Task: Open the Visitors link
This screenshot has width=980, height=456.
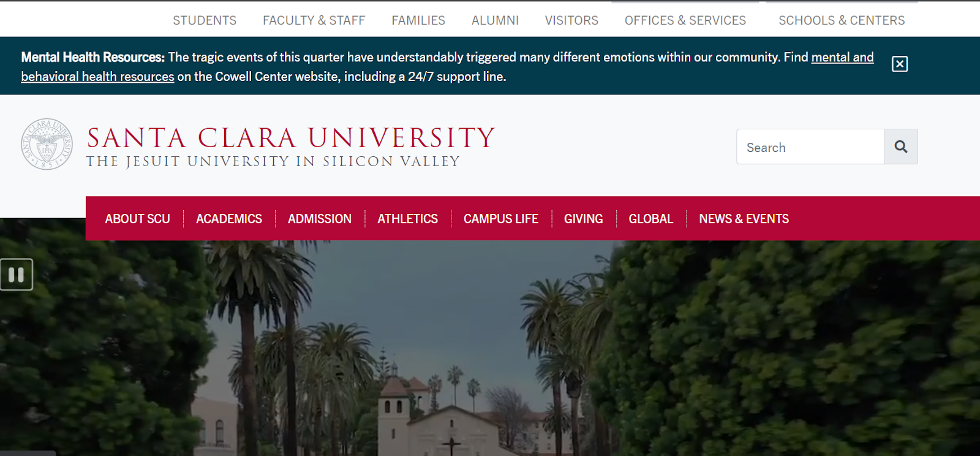Action: (571, 20)
